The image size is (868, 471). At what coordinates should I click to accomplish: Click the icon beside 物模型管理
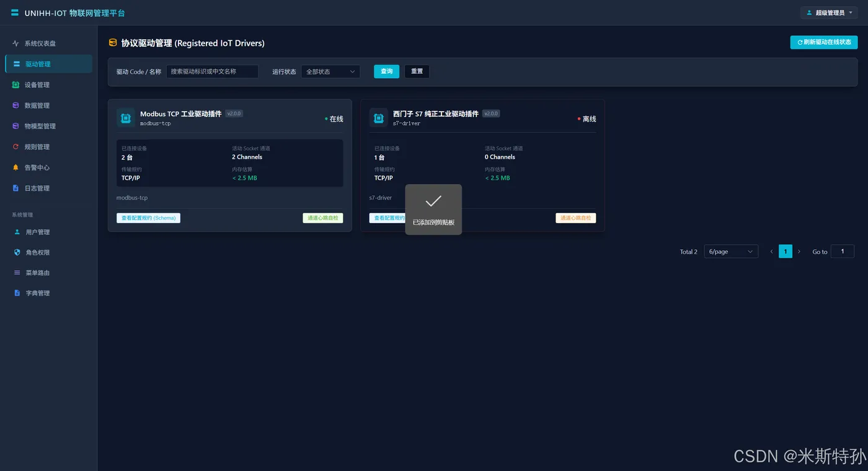tap(16, 126)
